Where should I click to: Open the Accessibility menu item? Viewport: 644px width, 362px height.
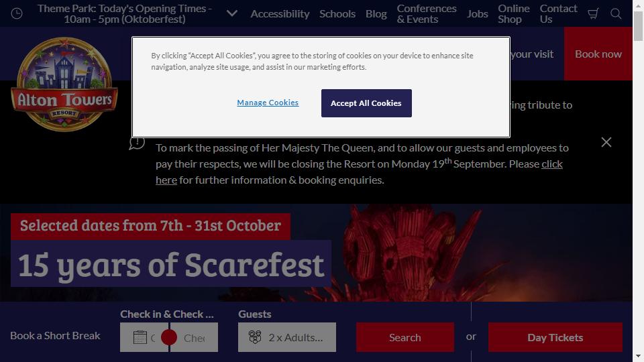tap(280, 13)
